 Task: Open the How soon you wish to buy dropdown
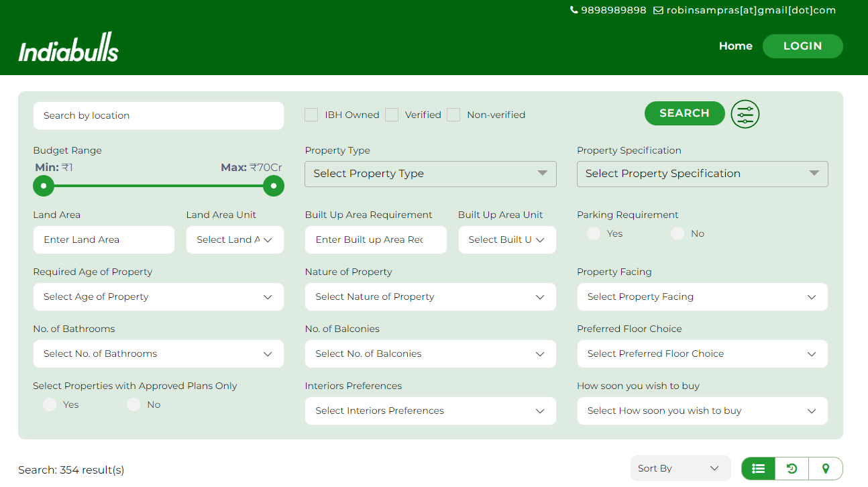coord(702,411)
